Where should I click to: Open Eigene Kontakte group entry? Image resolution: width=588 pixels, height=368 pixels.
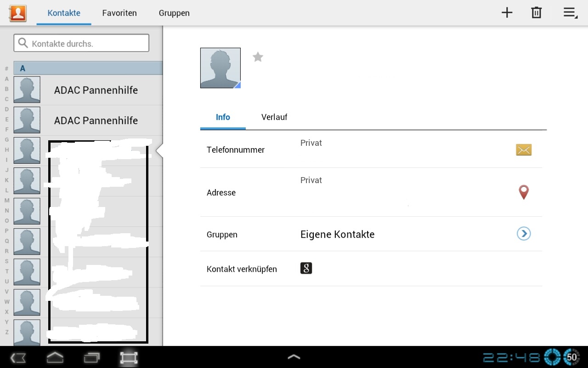tap(337, 234)
